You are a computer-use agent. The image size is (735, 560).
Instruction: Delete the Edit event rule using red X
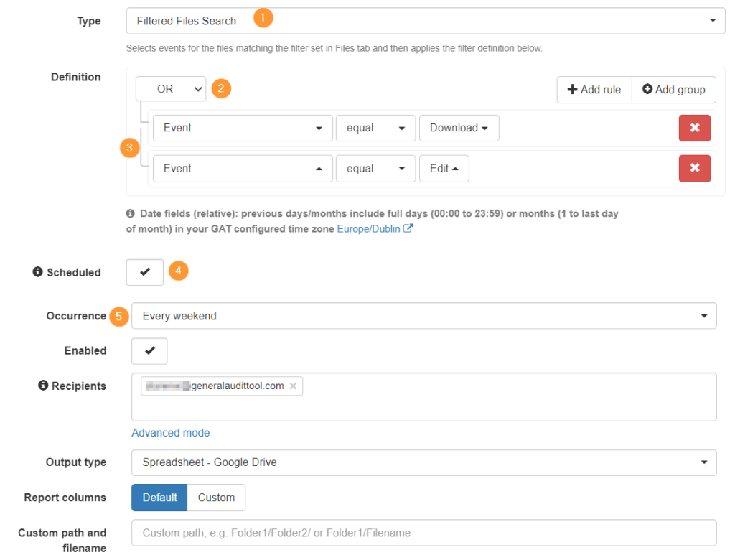695,168
